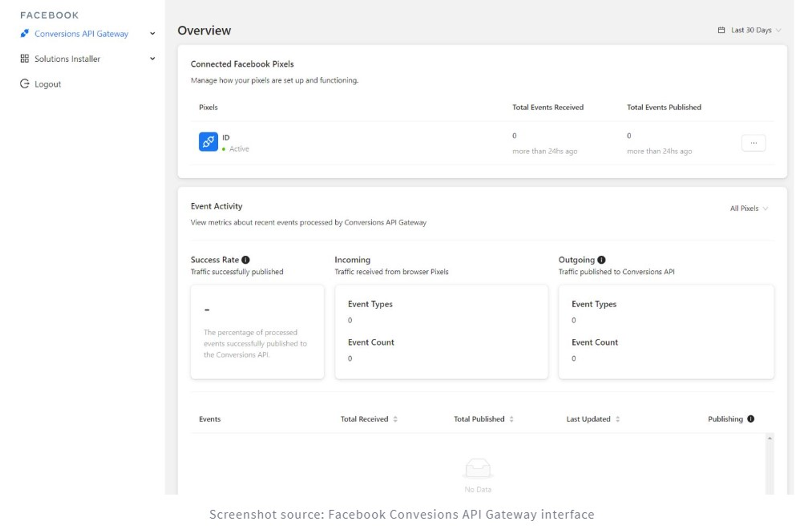Viewport: 803px width, 532px height.
Task: Click the Solutions Installer grid icon
Action: 24,59
